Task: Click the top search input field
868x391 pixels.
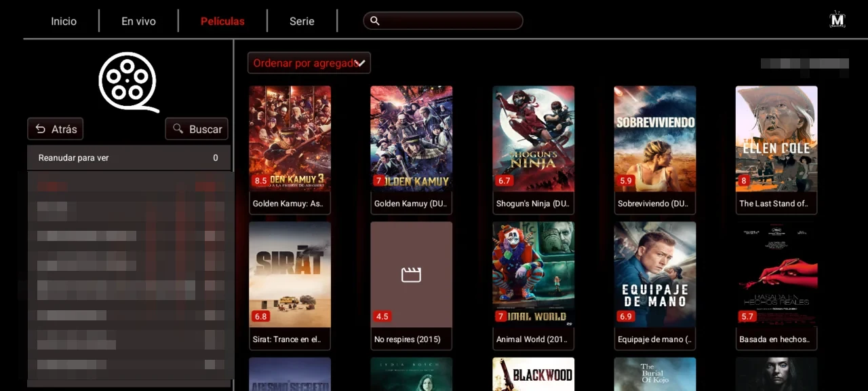Action: (443, 21)
